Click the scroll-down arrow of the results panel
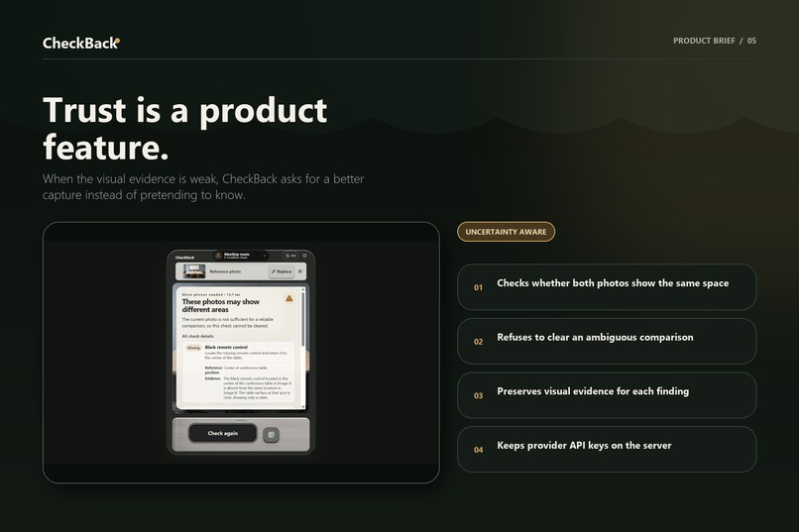799x532 pixels. coord(303,407)
